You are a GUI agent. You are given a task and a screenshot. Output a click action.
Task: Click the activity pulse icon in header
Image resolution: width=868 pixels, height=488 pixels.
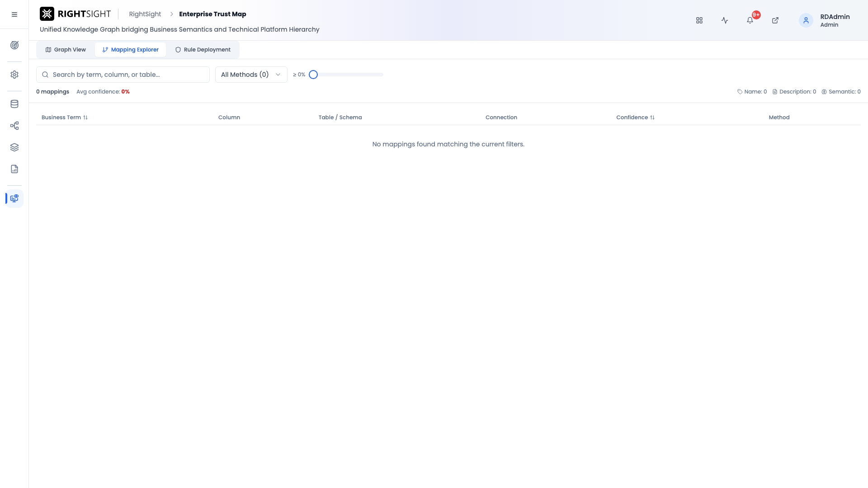[725, 20]
